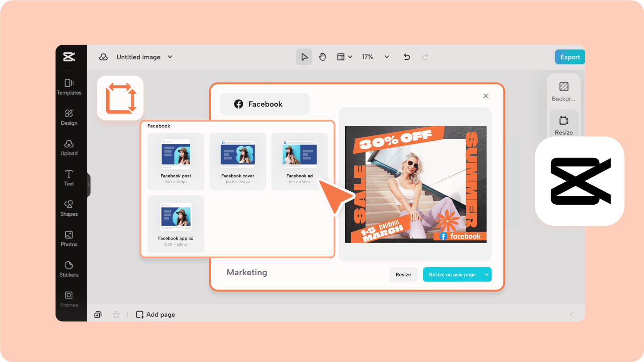
Task: Select the Text tool in sidebar
Action: click(x=69, y=178)
